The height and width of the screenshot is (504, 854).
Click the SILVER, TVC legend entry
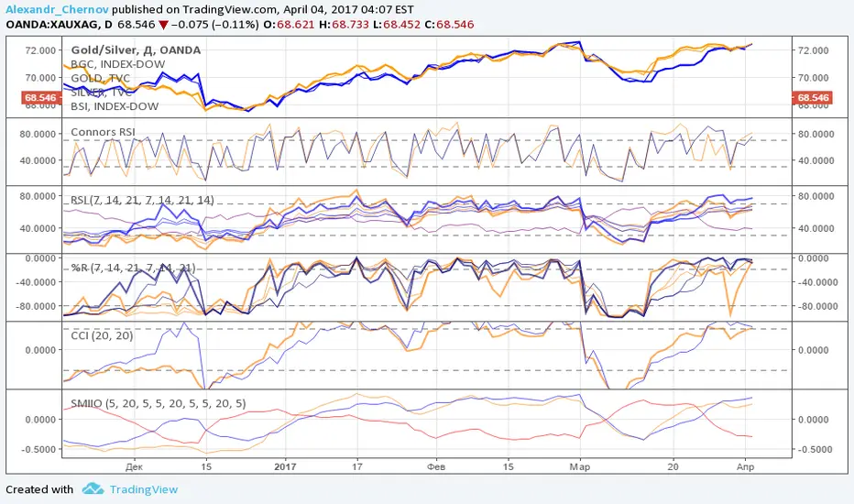(x=102, y=93)
